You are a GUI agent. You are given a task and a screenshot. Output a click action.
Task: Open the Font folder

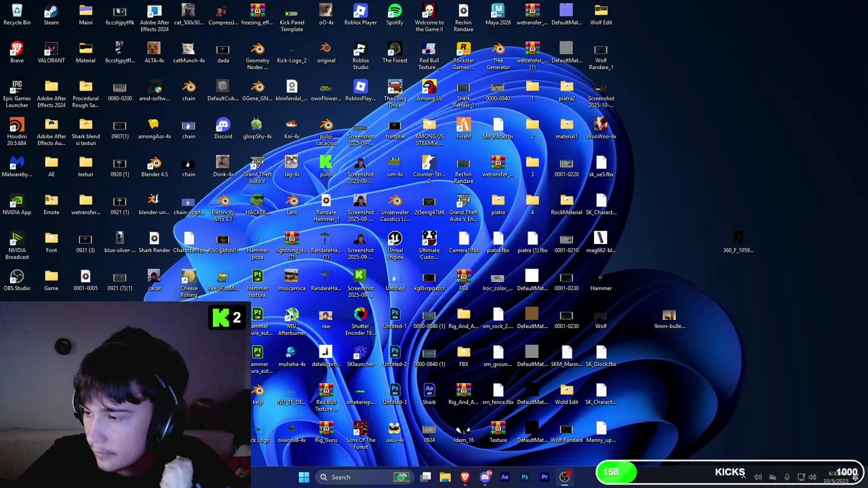(x=52, y=243)
